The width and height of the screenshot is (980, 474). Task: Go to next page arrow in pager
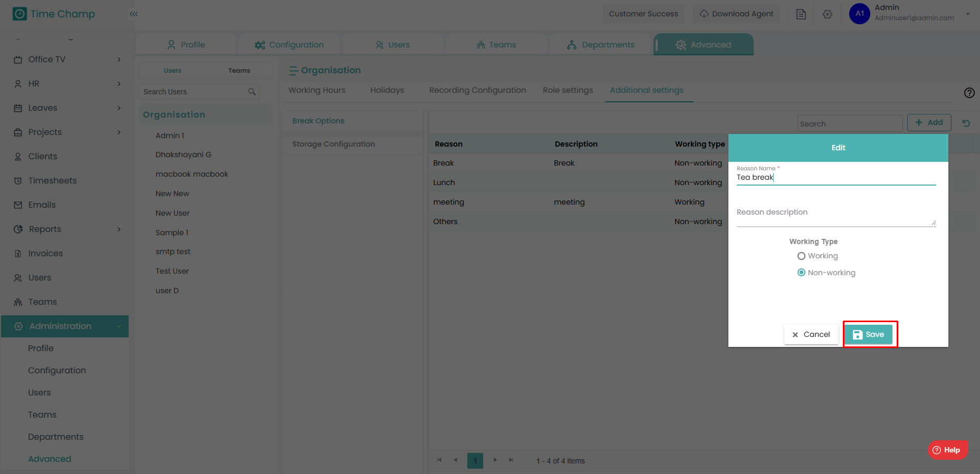point(495,460)
